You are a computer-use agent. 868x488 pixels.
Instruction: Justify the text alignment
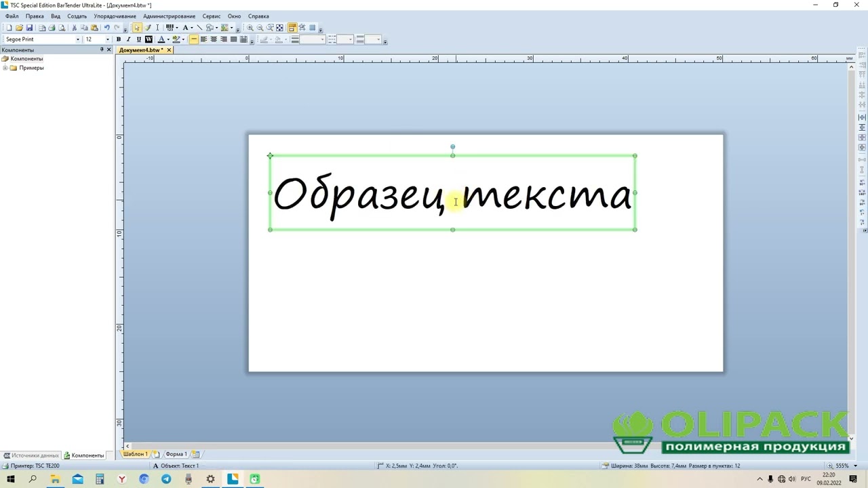234,39
